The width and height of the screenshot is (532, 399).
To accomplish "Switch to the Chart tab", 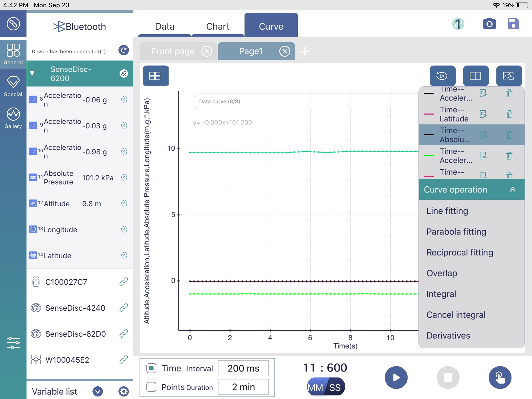I will (217, 26).
